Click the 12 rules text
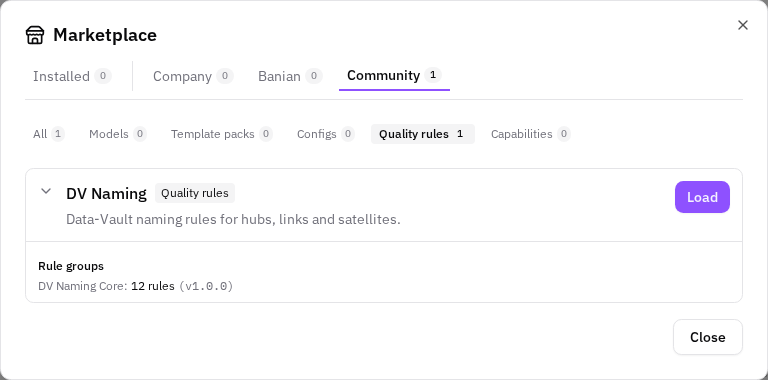Screen dimensions: 768x380 tap(153, 286)
